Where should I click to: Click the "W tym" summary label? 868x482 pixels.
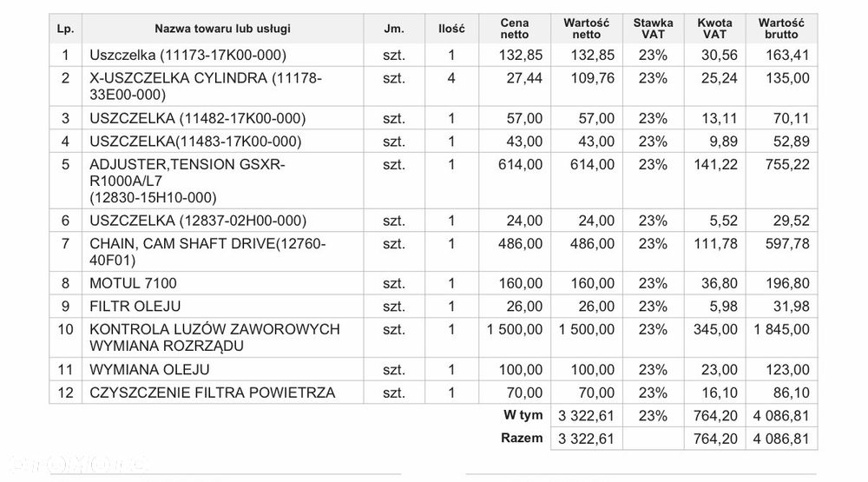coord(523,415)
